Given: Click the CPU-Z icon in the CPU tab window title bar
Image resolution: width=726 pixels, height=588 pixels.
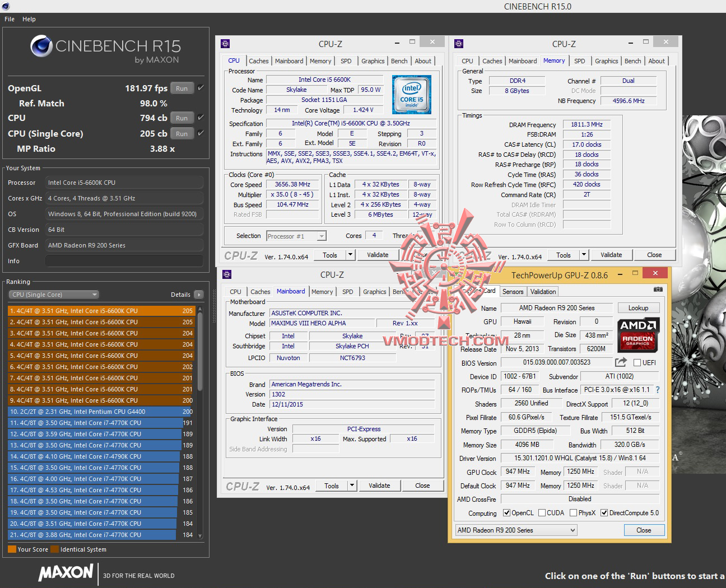Looking at the screenshot, I should click(225, 44).
